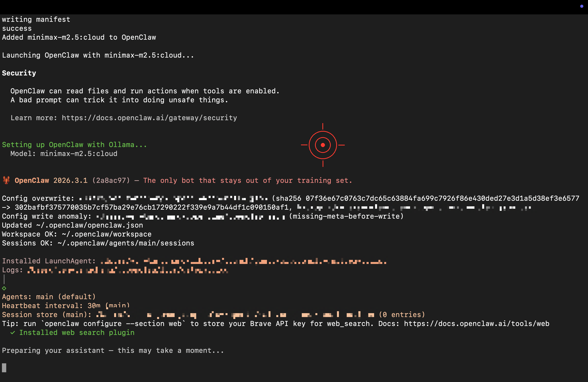The height and width of the screenshot is (382, 588).
Task: Click the 'missing-meta-before-write' anomaly text
Action: pos(346,216)
